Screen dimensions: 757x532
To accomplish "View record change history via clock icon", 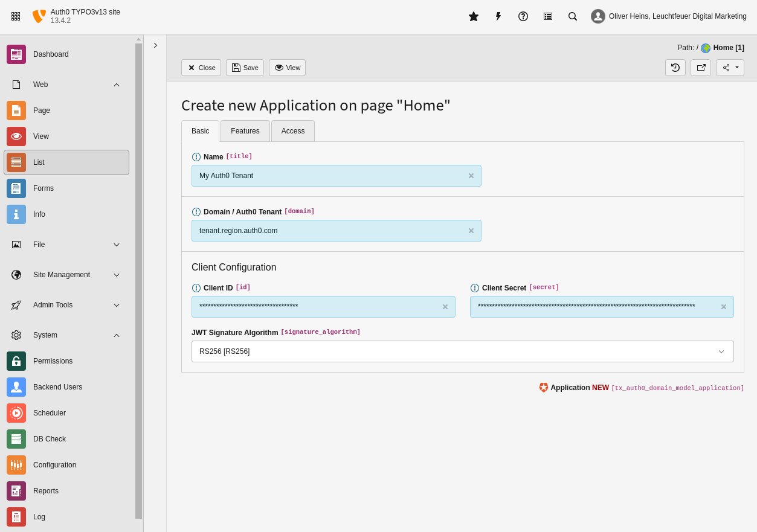I will tap(675, 68).
